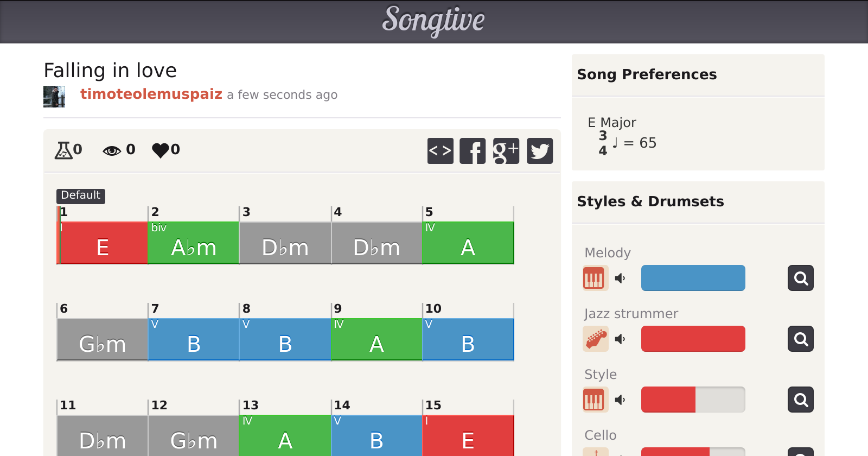This screenshot has height=456, width=868.
Task: Click the Melody piano instrument icon
Action: point(593,278)
